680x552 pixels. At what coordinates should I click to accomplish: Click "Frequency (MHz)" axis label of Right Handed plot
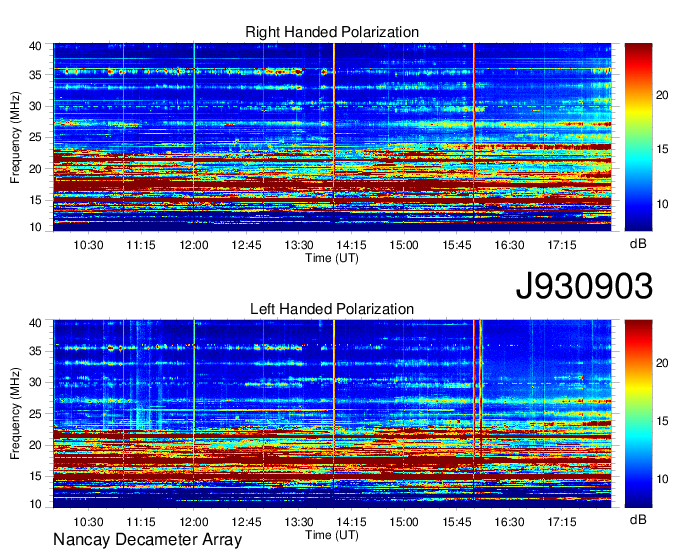click(15, 137)
